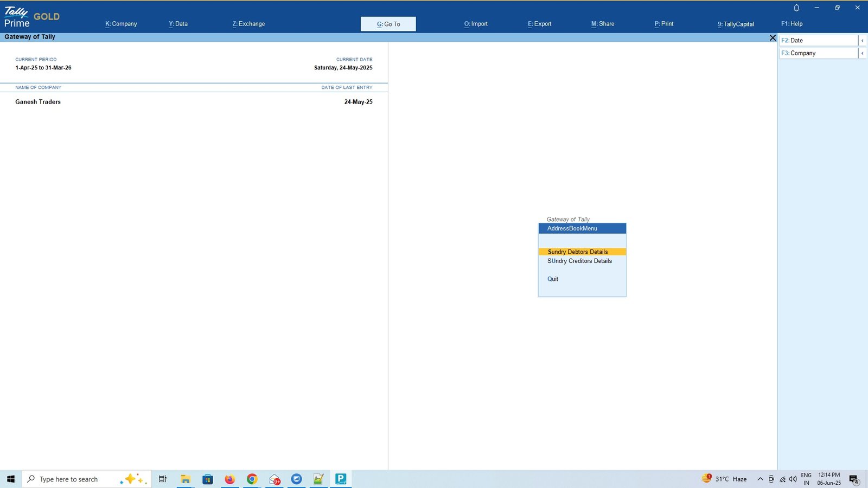Image resolution: width=868 pixels, height=488 pixels.
Task: Click the F2 Date button
Action: pos(818,41)
